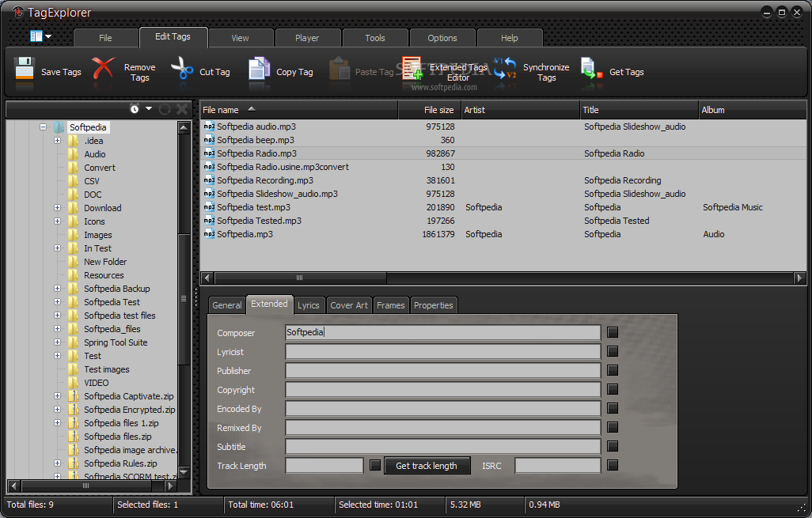Open the dropdown arrow beside the clock icon
Viewport: 812px width, 518px height.
(x=149, y=108)
